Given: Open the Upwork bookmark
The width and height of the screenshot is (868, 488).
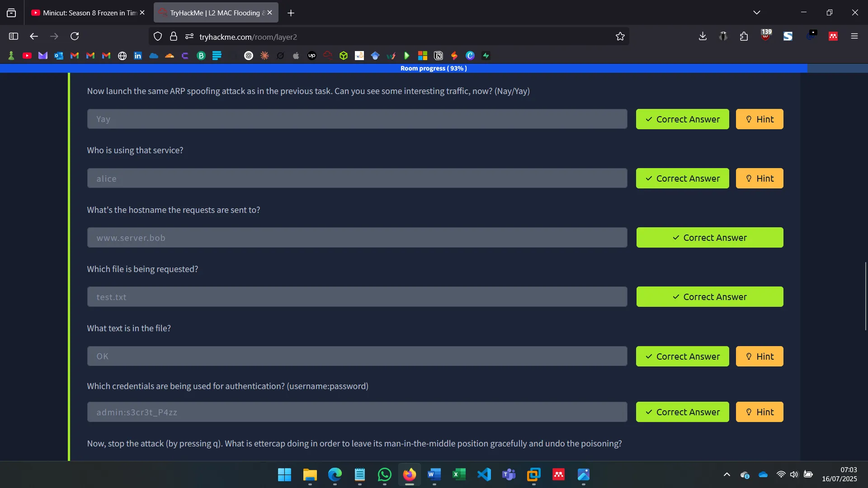Looking at the screenshot, I should [311, 55].
